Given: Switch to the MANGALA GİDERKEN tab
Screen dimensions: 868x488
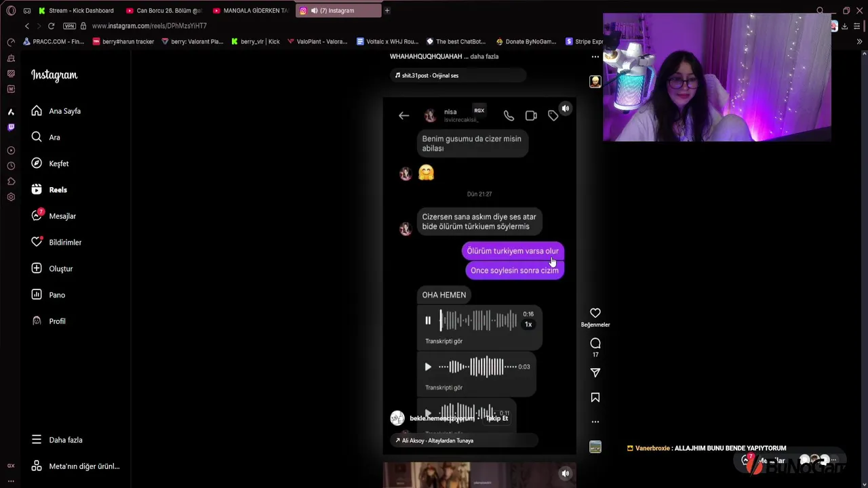Looking at the screenshot, I should pos(251,10).
